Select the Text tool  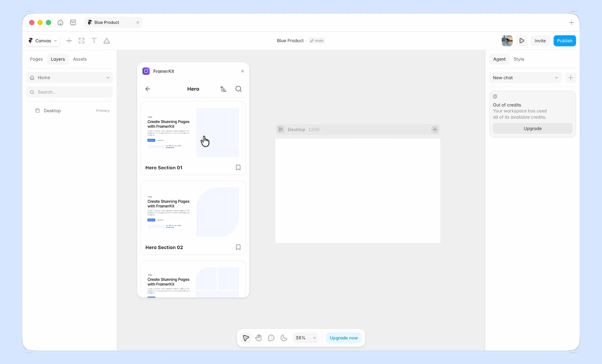pos(94,41)
